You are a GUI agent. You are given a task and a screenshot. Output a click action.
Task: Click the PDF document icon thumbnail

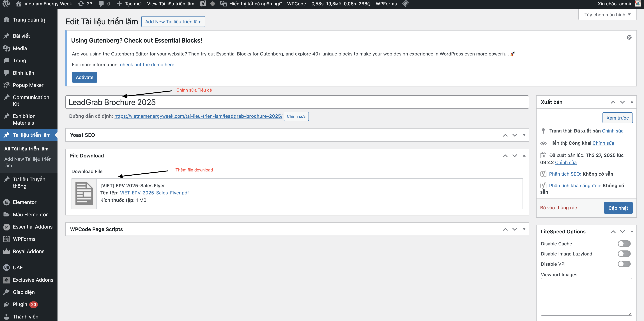(x=84, y=194)
